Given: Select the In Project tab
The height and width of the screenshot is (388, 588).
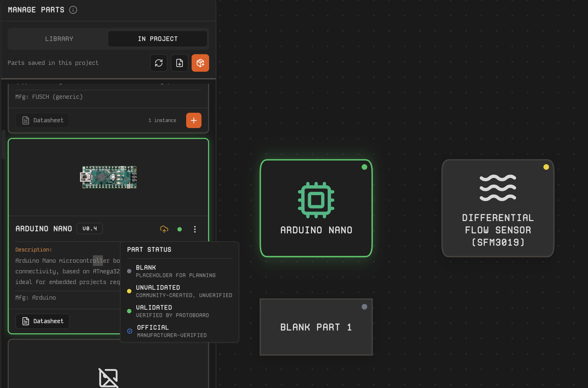Looking at the screenshot, I should 158,39.
